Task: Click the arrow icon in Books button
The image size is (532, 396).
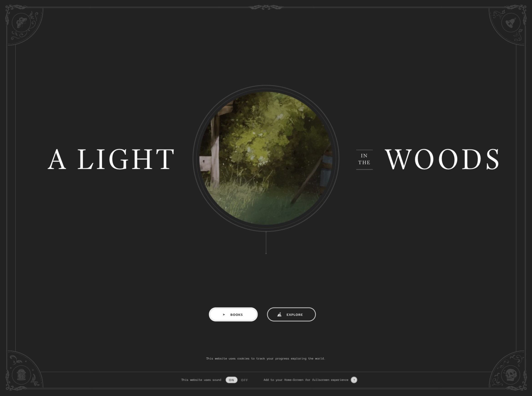Action: coord(224,315)
